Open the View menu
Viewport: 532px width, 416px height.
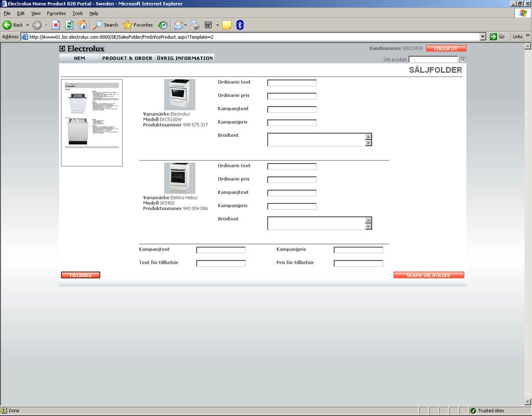click(36, 14)
